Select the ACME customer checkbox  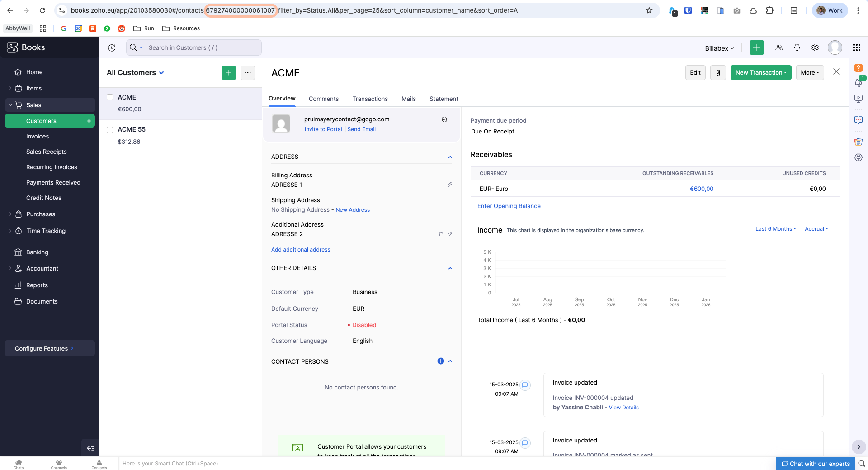(110, 97)
